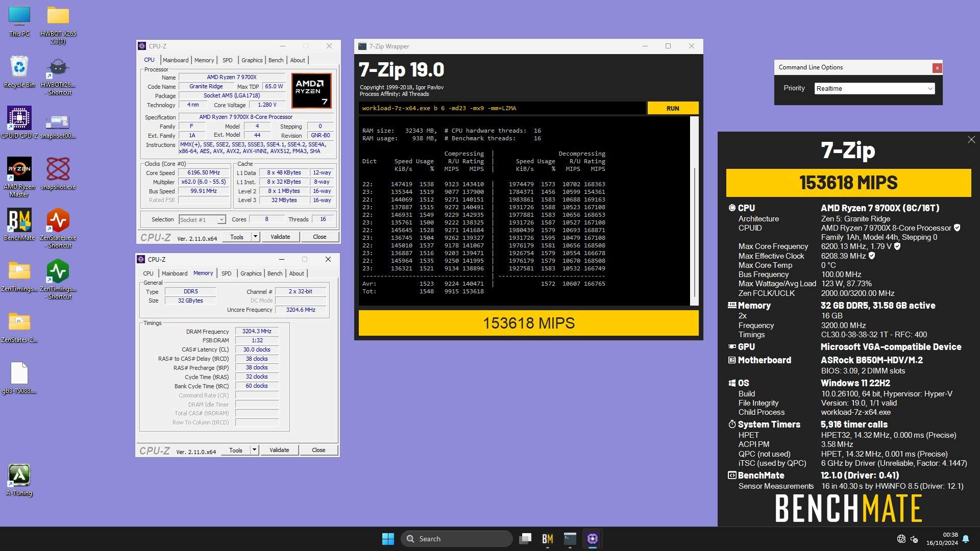Screen dimensions: 980x551
Task: Expand the Tools arrow in top CPU-Z
Action: click(255, 237)
